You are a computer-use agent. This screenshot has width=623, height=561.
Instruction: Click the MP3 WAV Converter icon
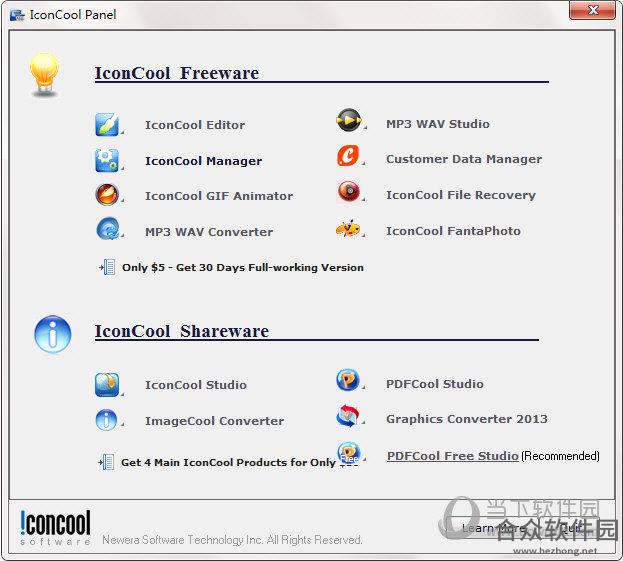pyautogui.click(x=108, y=228)
